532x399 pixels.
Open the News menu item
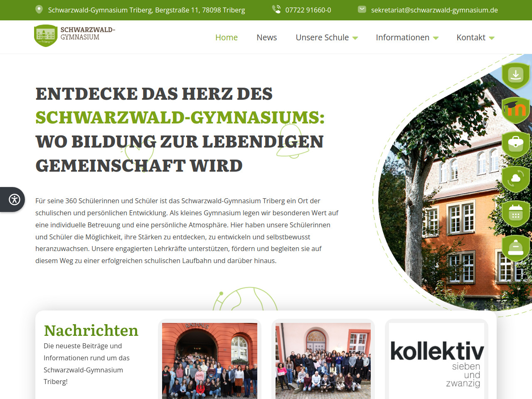[x=266, y=37]
